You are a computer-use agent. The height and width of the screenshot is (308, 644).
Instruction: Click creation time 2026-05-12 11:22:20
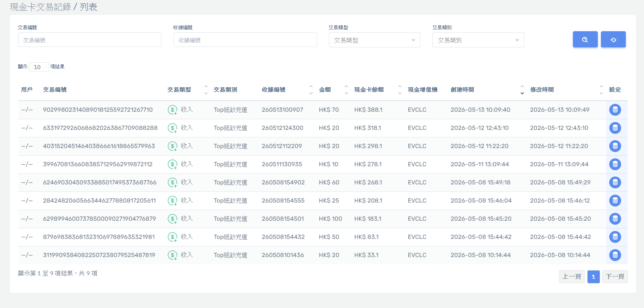479,146
